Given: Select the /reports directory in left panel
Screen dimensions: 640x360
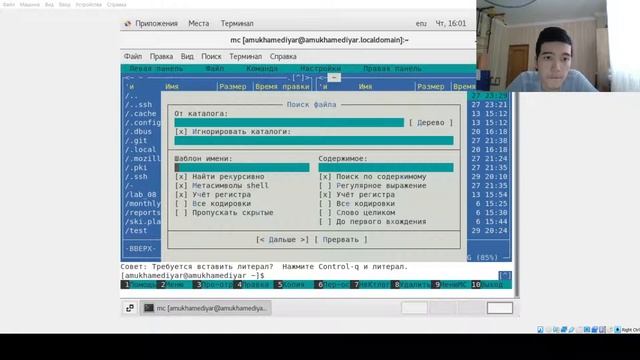Looking at the screenshot, I should tap(142, 213).
